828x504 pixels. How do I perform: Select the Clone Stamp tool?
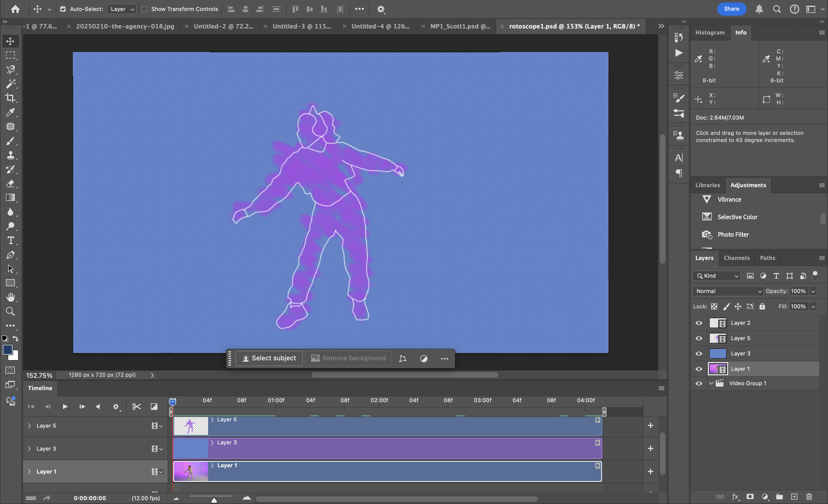(x=10, y=155)
